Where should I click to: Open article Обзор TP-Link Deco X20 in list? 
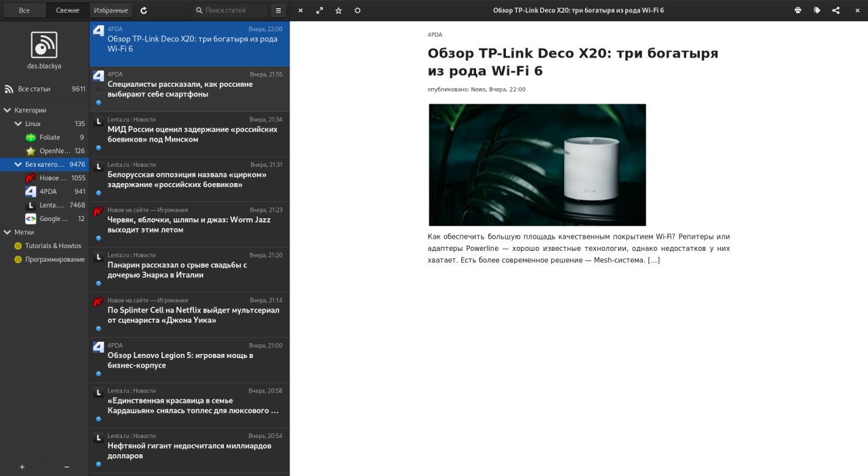coord(189,43)
